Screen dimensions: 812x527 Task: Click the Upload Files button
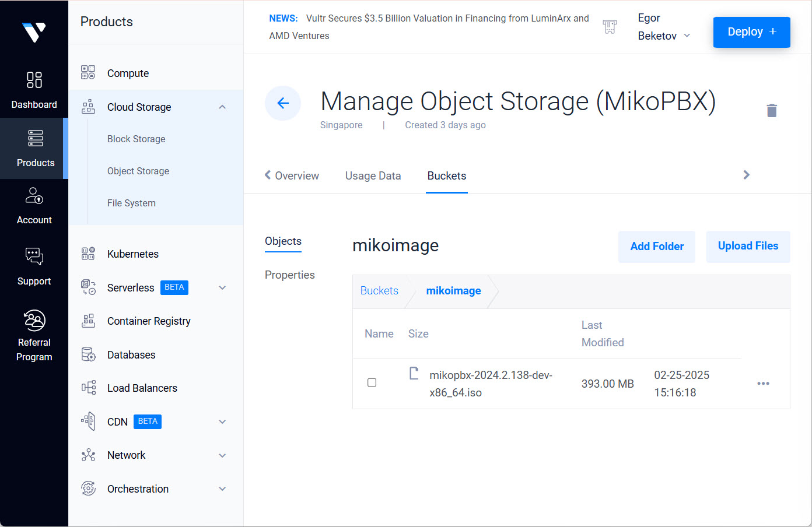click(x=748, y=247)
